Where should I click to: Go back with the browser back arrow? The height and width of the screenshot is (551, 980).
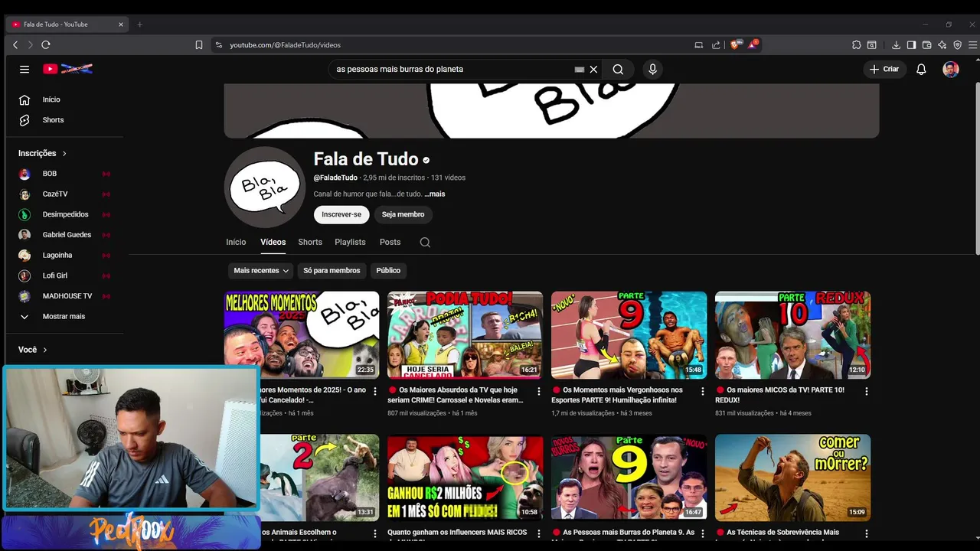(x=15, y=45)
